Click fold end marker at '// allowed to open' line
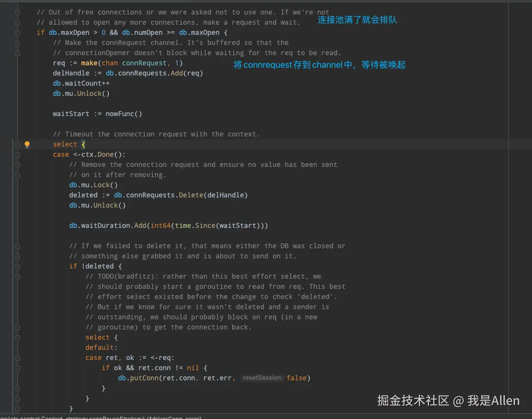This screenshot has height=419, width=532. [17, 23]
